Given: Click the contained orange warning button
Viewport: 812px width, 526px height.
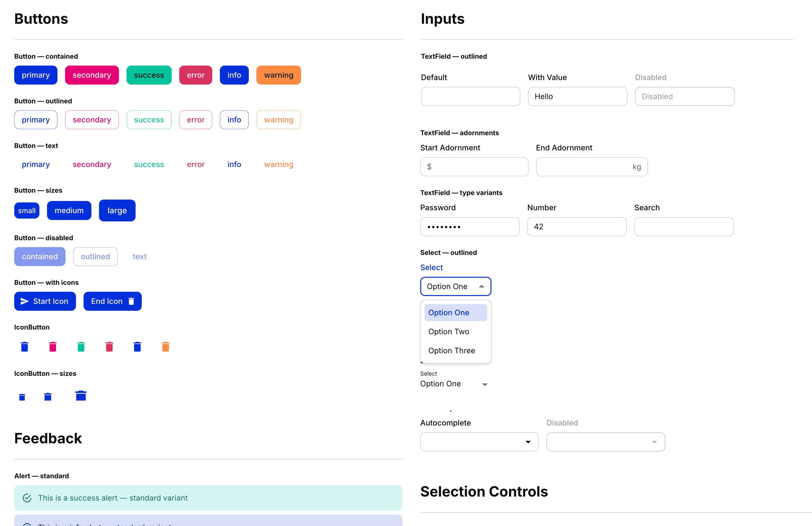Looking at the screenshot, I should [279, 75].
